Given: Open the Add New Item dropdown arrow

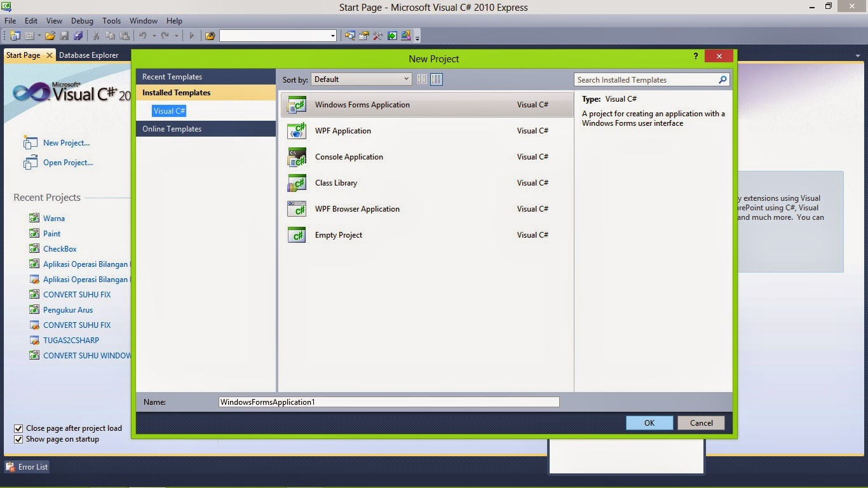Looking at the screenshot, I should [x=39, y=36].
